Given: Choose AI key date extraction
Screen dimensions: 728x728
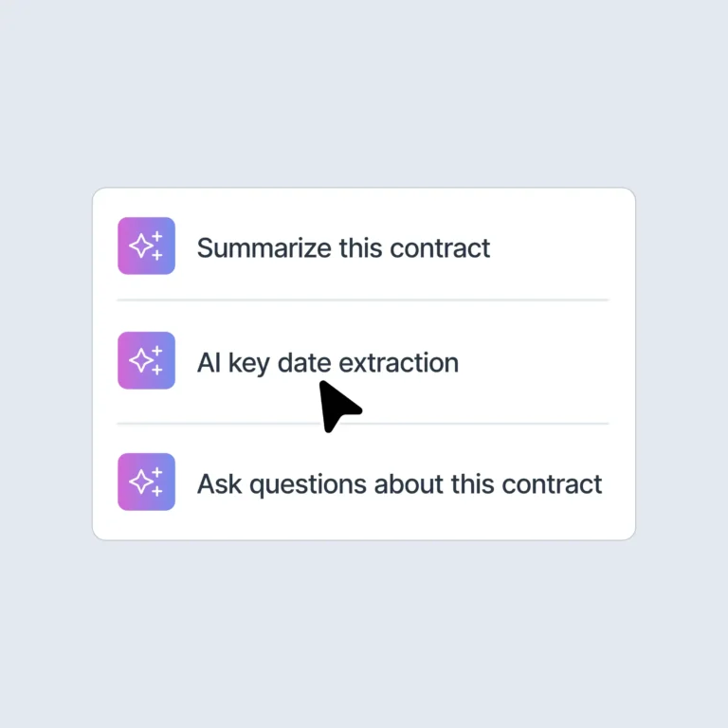Looking at the screenshot, I should 327,362.
